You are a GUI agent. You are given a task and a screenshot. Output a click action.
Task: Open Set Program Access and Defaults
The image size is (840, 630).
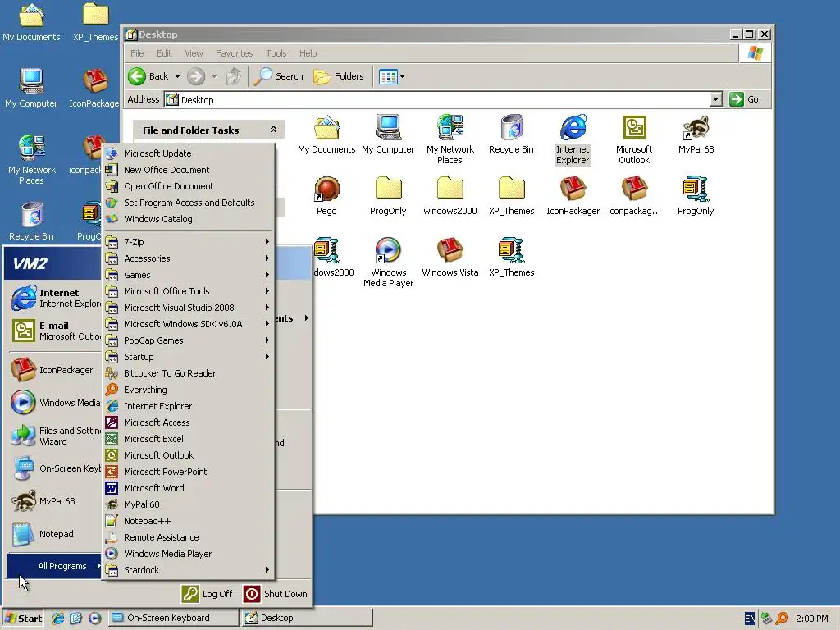(189, 203)
